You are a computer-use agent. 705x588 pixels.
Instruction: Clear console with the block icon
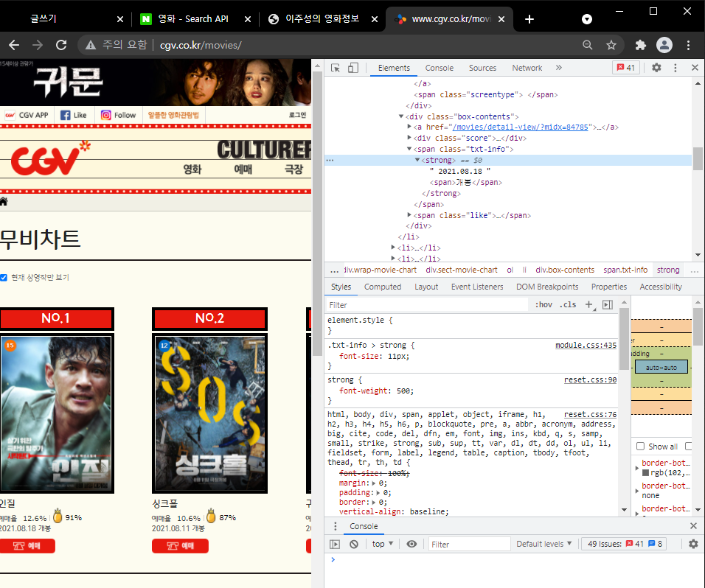pyautogui.click(x=354, y=544)
